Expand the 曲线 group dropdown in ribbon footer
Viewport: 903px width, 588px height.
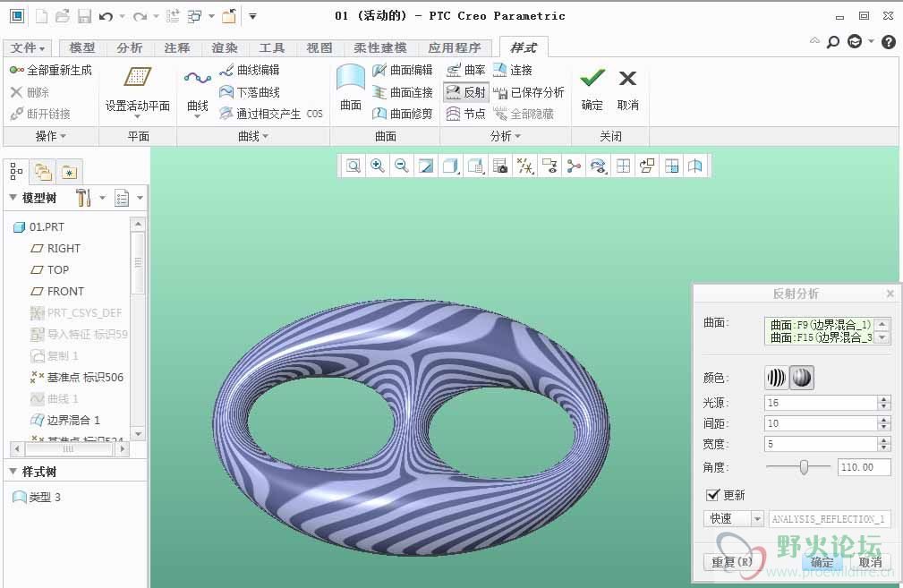[x=253, y=137]
